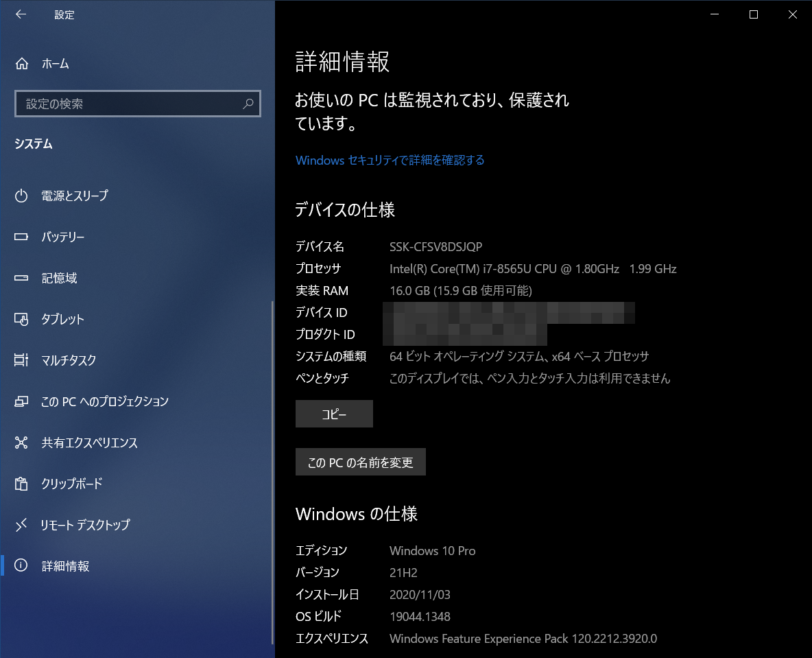Click the 実装 RAM label

click(322, 291)
